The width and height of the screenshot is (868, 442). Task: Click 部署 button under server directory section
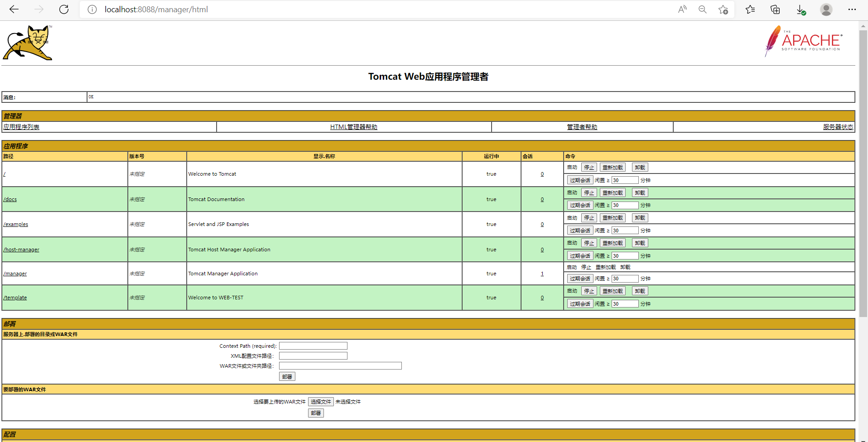click(287, 376)
